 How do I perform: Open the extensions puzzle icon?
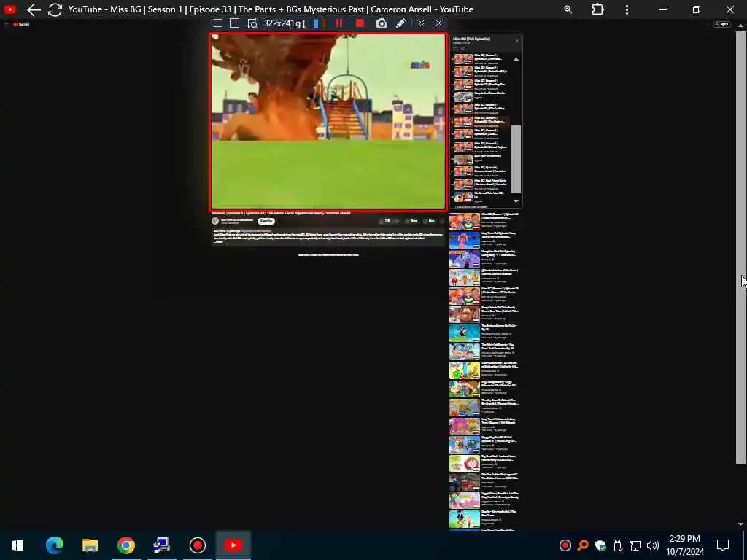tap(597, 9)
